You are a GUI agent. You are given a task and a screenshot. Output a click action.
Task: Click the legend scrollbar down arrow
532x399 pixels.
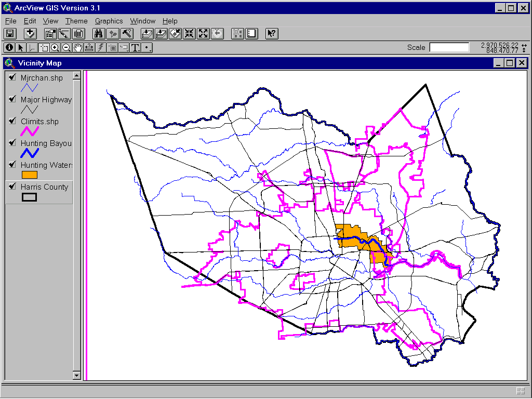[x=77, y=375]
